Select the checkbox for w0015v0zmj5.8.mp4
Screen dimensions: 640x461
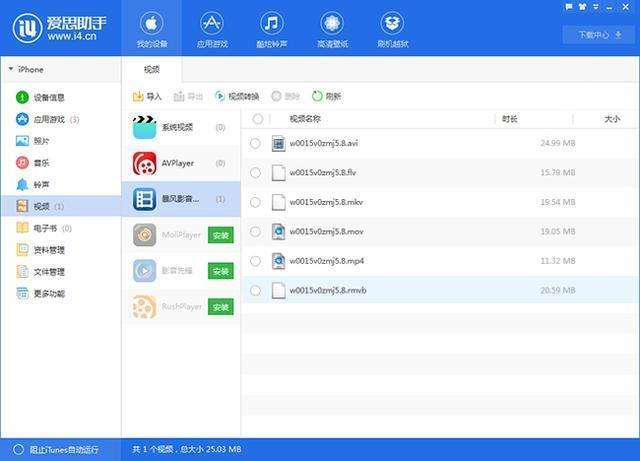(255, 261)
